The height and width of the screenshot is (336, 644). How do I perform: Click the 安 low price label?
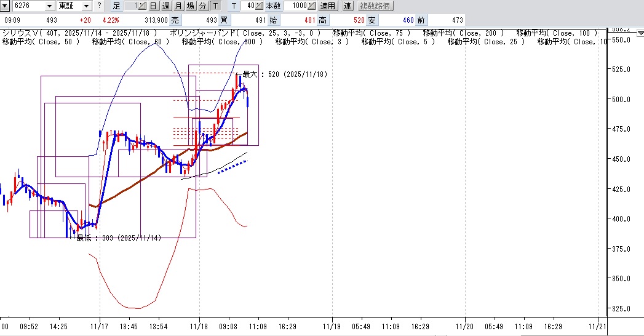pyautogui.click(x=372, y=20)
